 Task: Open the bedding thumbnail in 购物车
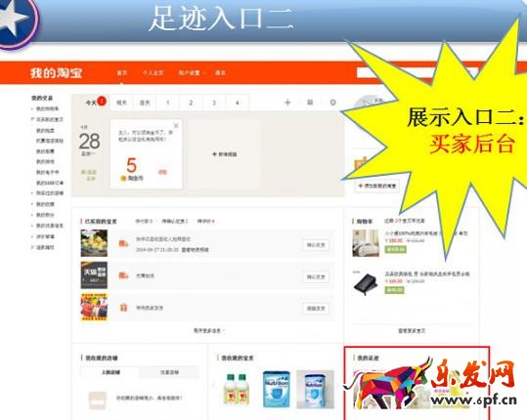(x=366, y=243)
